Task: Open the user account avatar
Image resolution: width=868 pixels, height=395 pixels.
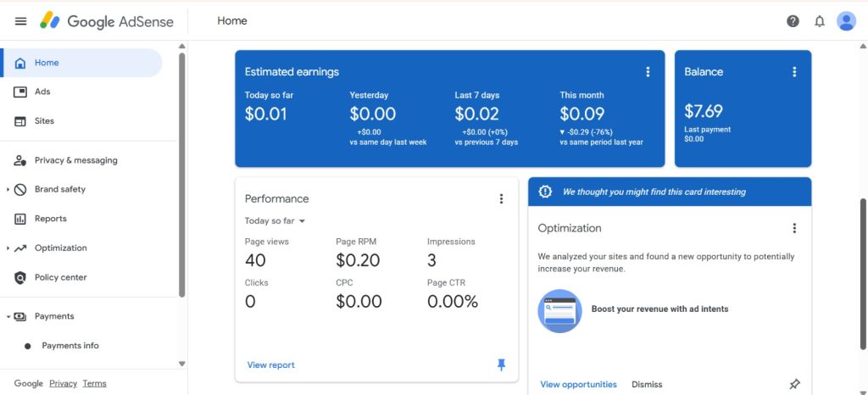Action: point(846,21)
